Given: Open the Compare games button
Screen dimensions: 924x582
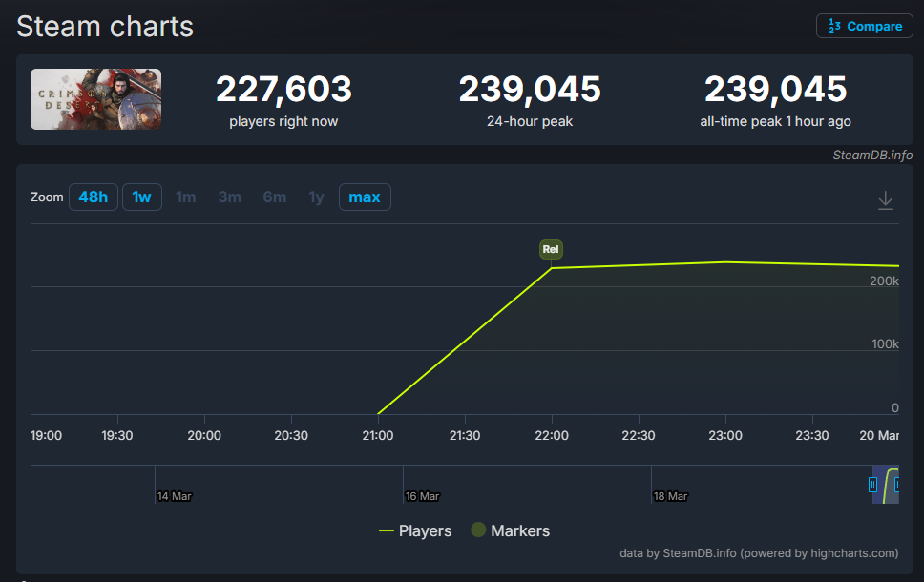Looking at the screenshot, I should coord(865,27).
